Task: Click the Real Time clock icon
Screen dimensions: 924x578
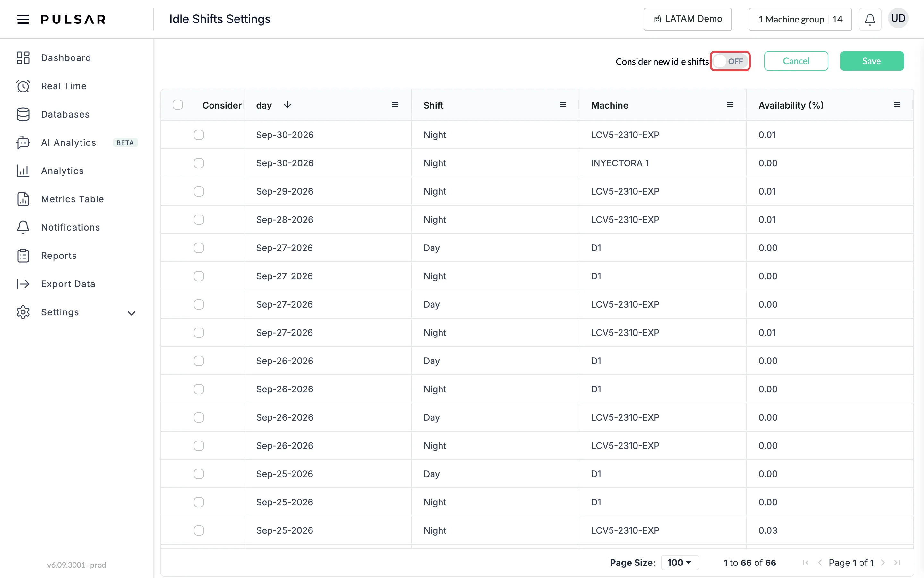Action: 23,86
